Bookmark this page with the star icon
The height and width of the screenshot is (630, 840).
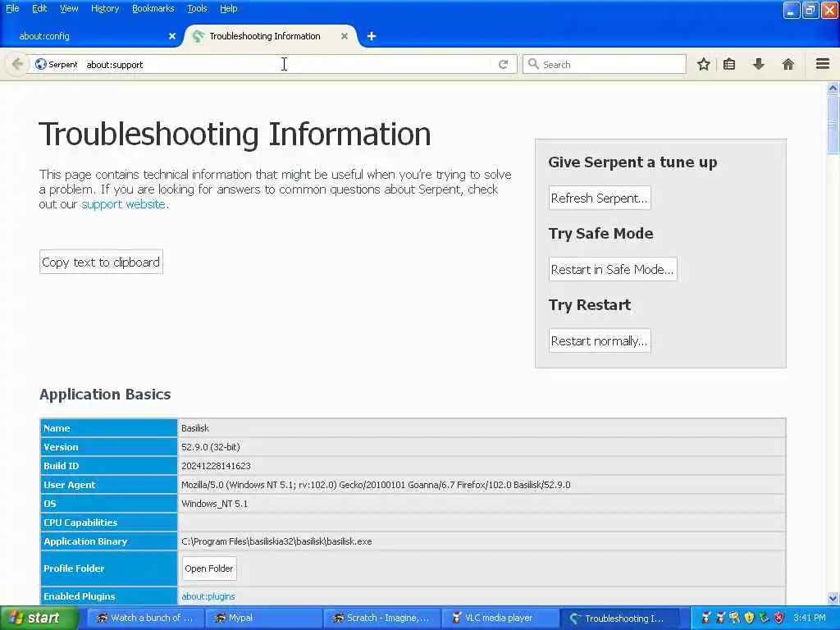tap(703, 64)
